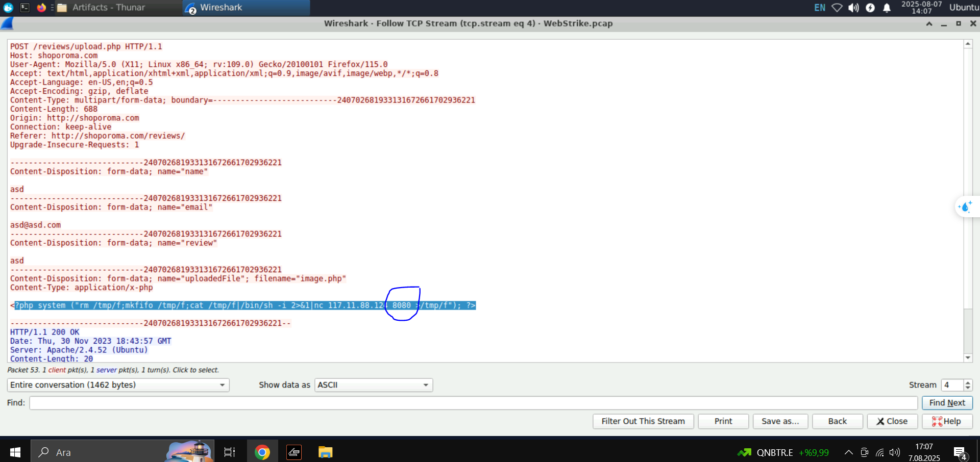Click the Content-Type: application/x-php line
Viewport: 980px width, 462px height.
tap(82, 288)
